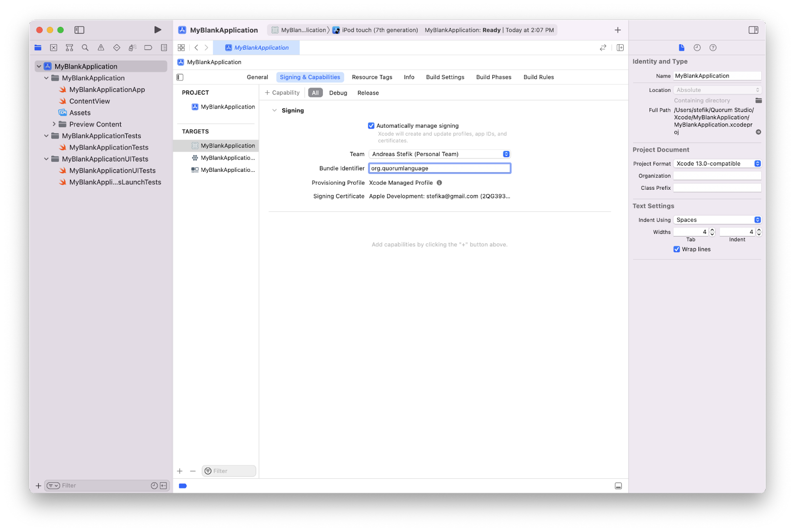Collapse the MyBlankApplication group folder
This screenshot has width=795, height=532.
click(46, 78)
